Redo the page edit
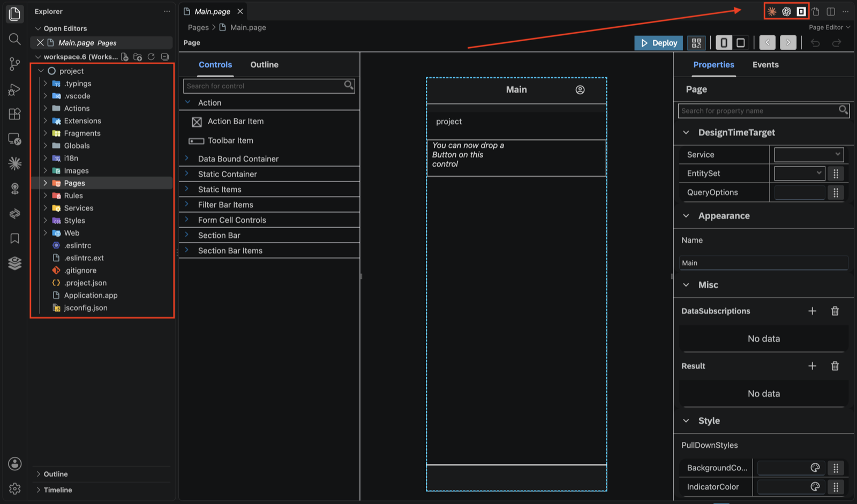 [837, 43]
